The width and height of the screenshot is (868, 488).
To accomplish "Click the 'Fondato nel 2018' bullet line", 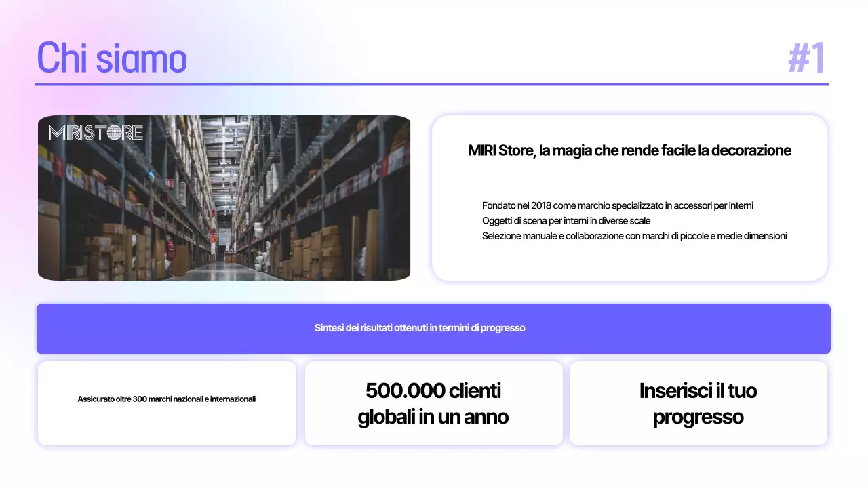I will (617, 205).
